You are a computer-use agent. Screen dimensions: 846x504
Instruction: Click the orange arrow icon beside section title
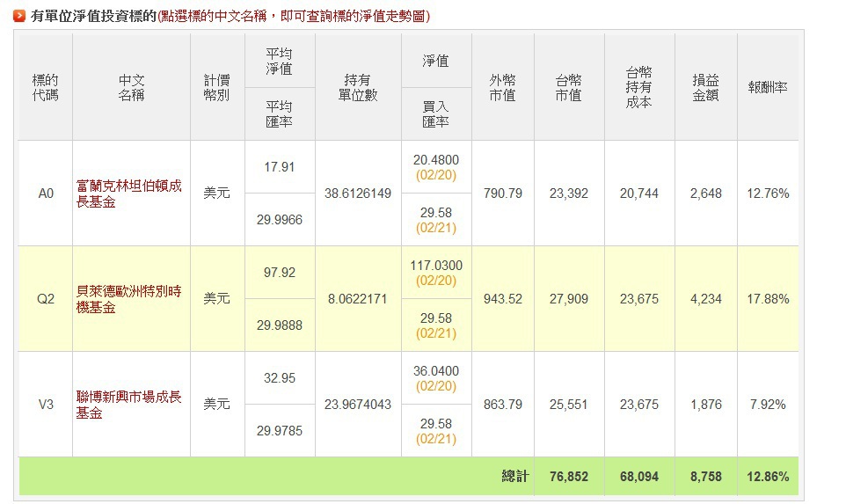19,16
